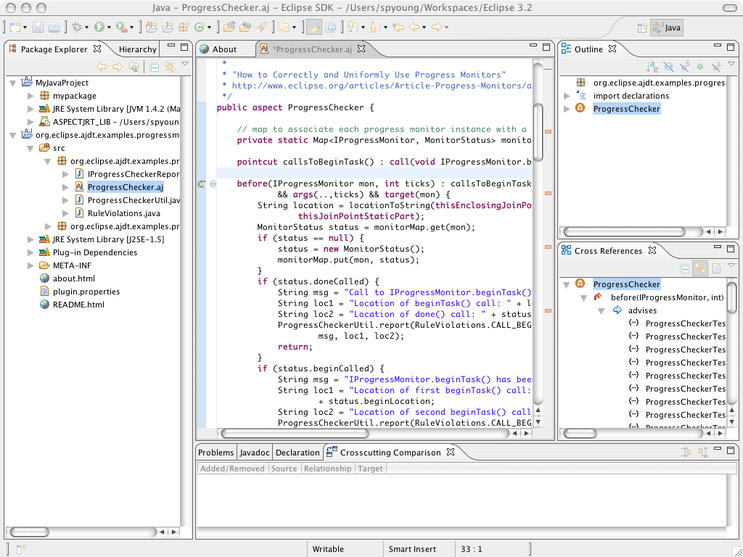Click the Debug bug icon in the toolbar

[x=76, y=27]
